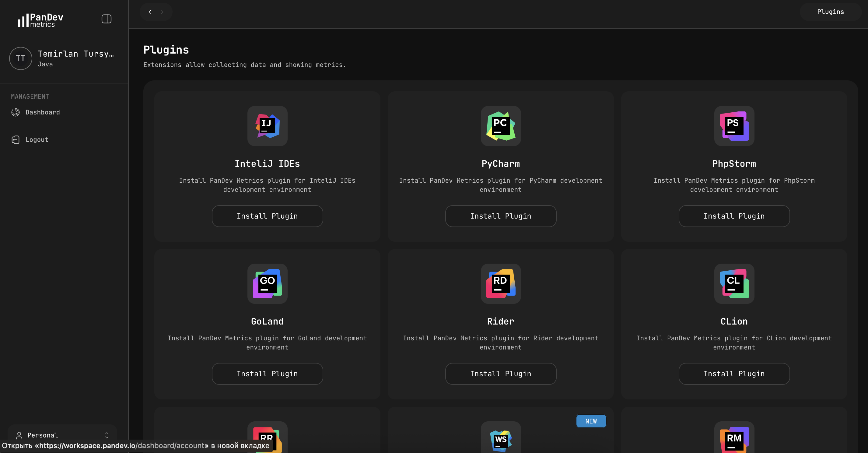This screenshot has height=453, width=868.
Task: Select the IntelliJ IDEs plugin icon
Action: pyautogui.click(x=267, y=126)
